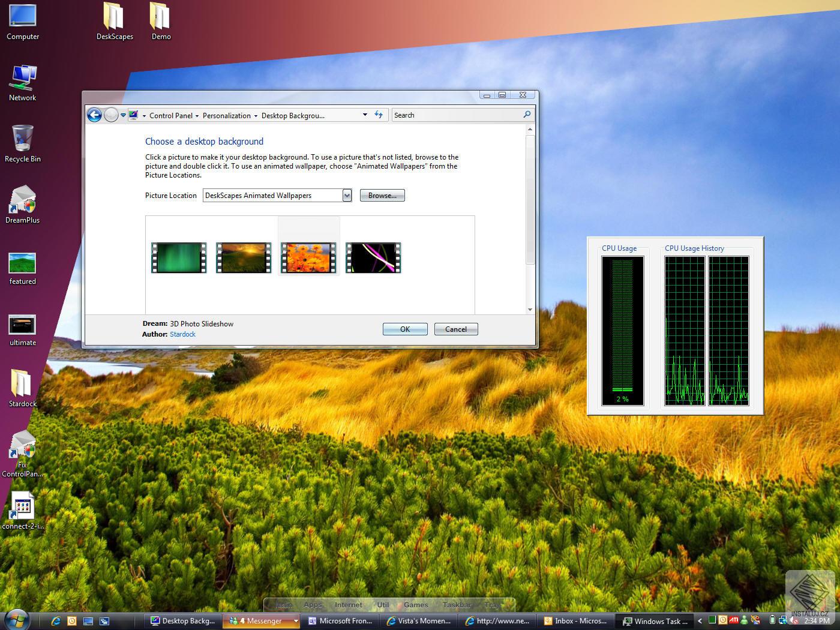Launch Internet Explorer from Quick Launch
Screen dimensions: 840x630
pyautogui.click(x=56, y=621)
